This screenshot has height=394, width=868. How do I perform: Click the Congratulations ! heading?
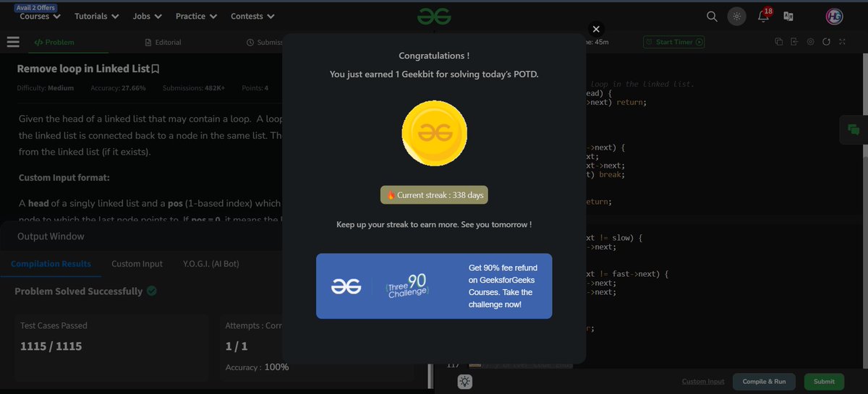(434, 56)
